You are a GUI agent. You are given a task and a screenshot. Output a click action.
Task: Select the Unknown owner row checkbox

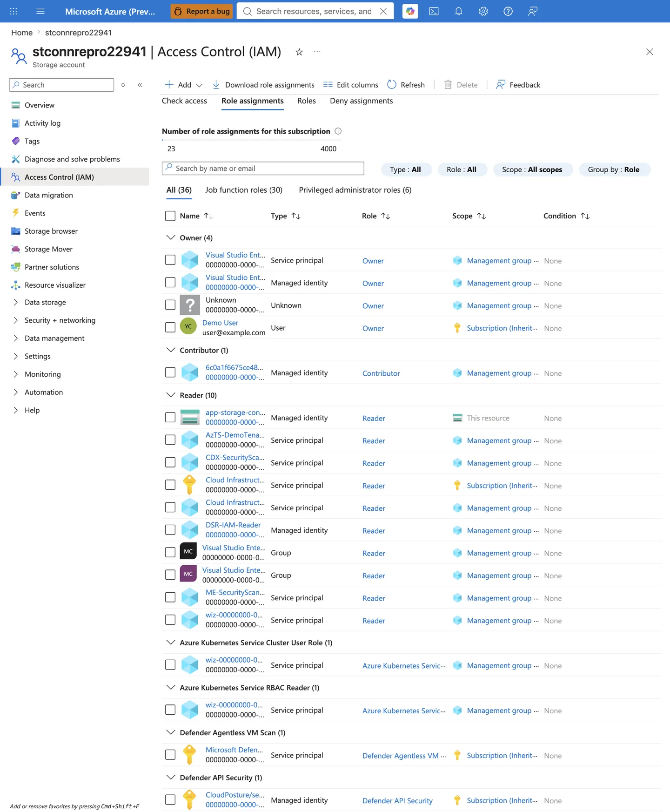pos(170,305)
